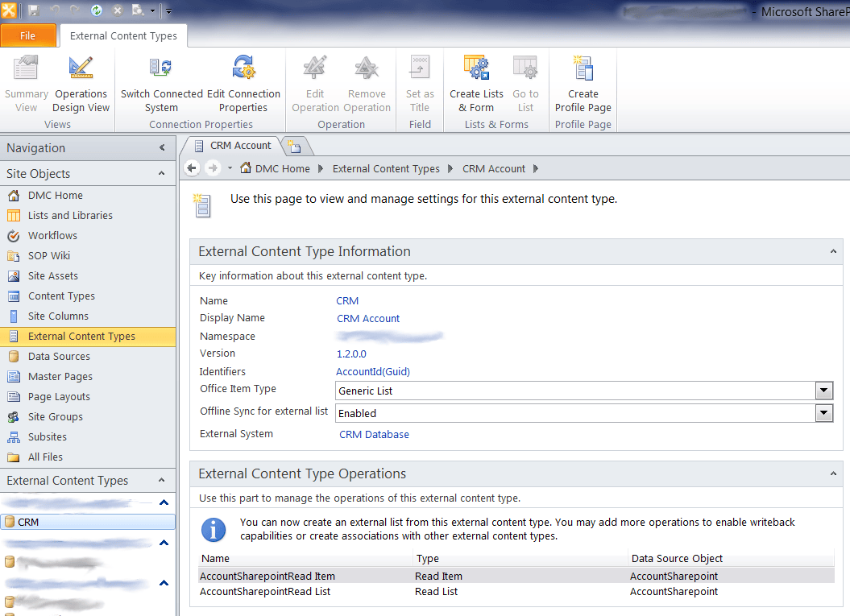Click Switch Connected System icon

(161, 68)
